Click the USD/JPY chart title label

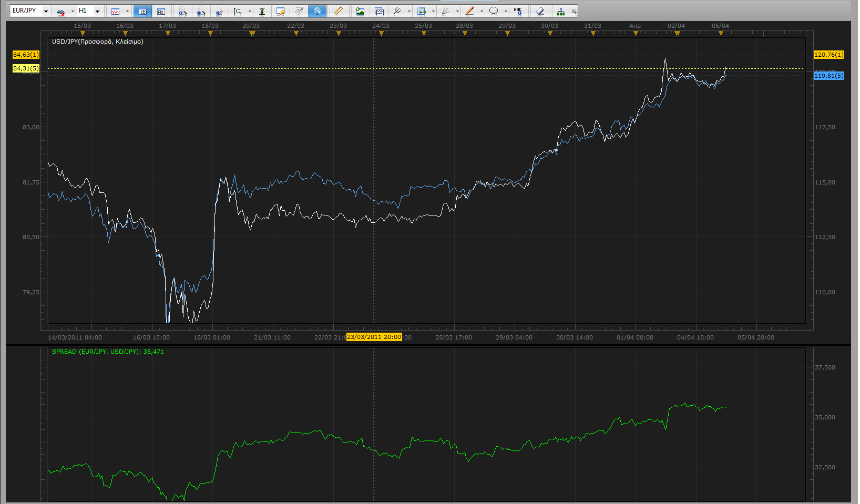(97, 42)
